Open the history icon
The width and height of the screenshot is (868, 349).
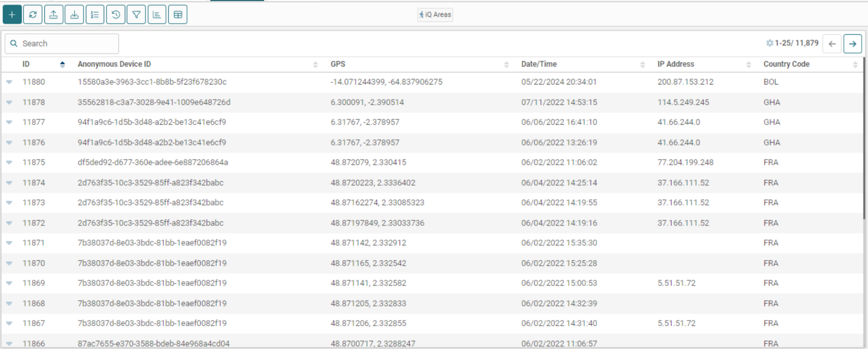(116, 15)
